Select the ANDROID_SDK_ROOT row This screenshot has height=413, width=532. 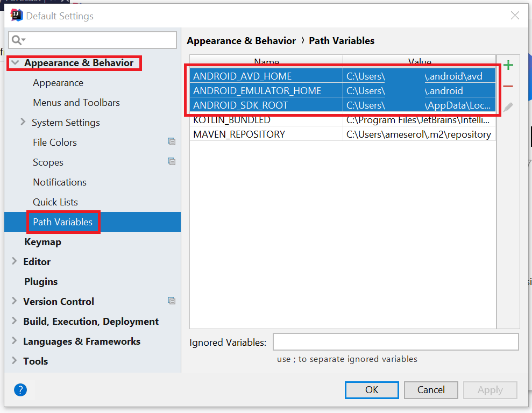coord(343,105)
